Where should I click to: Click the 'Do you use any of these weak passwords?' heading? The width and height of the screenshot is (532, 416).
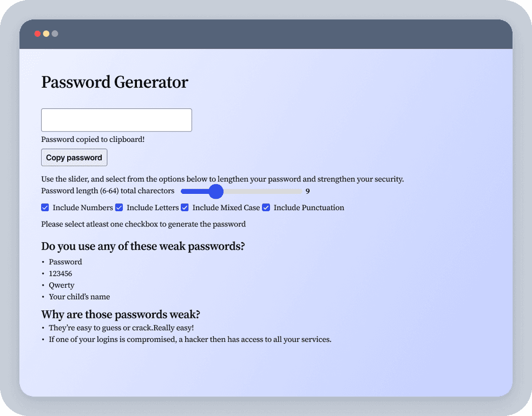click(143, 246)
